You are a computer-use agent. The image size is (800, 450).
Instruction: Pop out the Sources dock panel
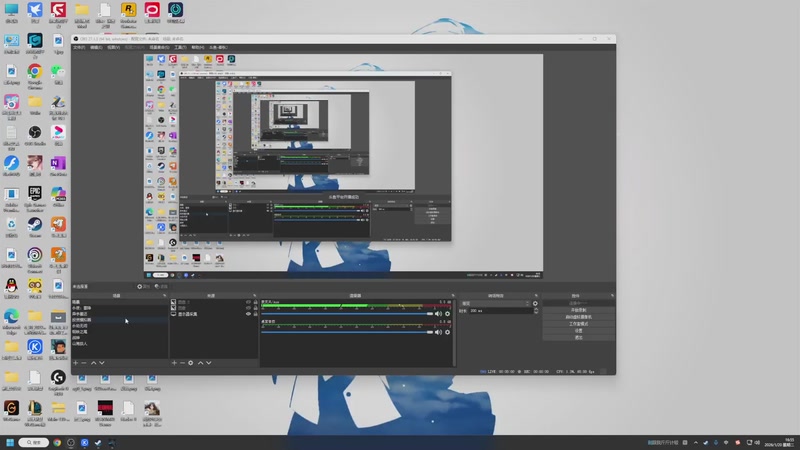coord(255,295)
